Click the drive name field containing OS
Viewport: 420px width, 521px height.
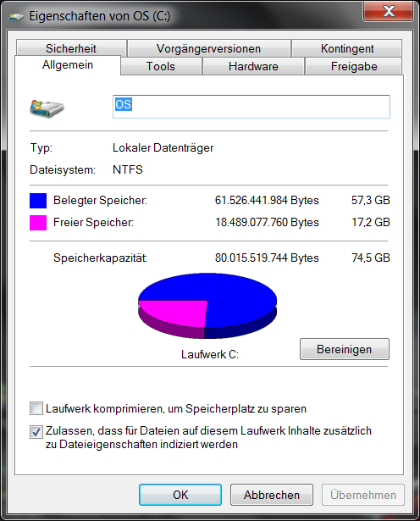pos(251,107)
